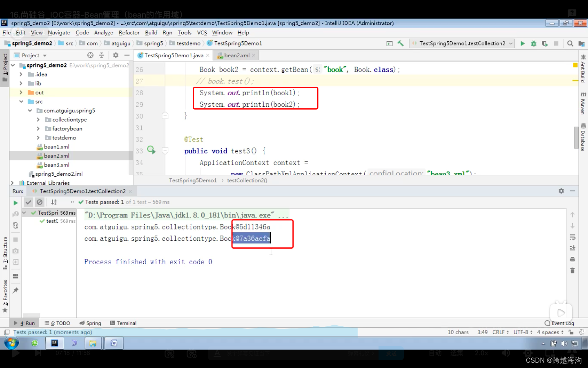Viewport: 588px width, 368px height.
Task: Click print icon in console toolbar
Action: pos(572,259)
